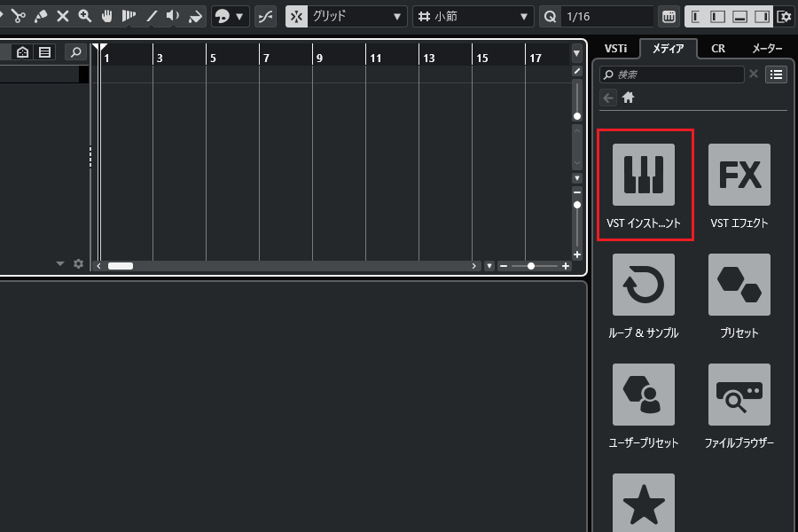Select the Scissors split tool
The image size is (798, 532).
pos(18,16)
